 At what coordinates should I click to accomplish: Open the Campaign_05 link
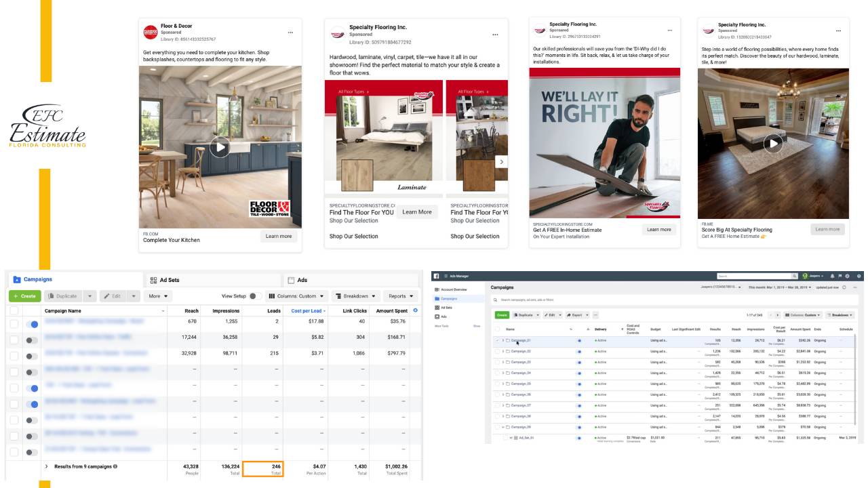coord(521,384)
